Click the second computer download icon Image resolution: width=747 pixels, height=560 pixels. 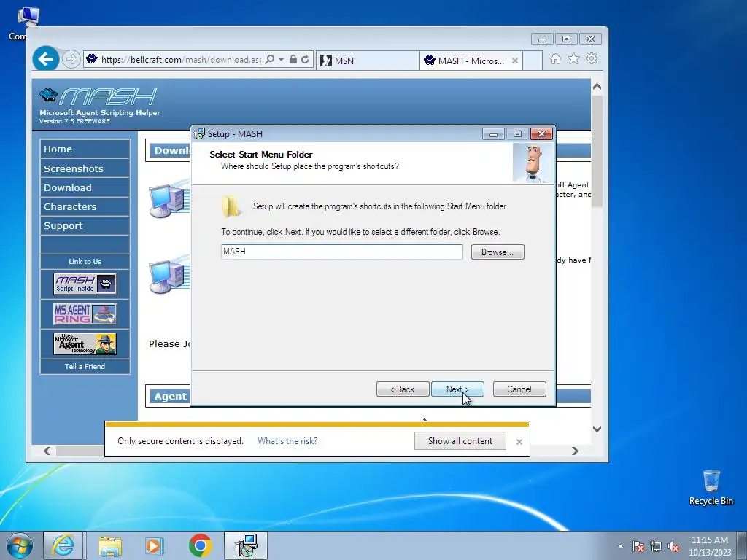point(168,275)
